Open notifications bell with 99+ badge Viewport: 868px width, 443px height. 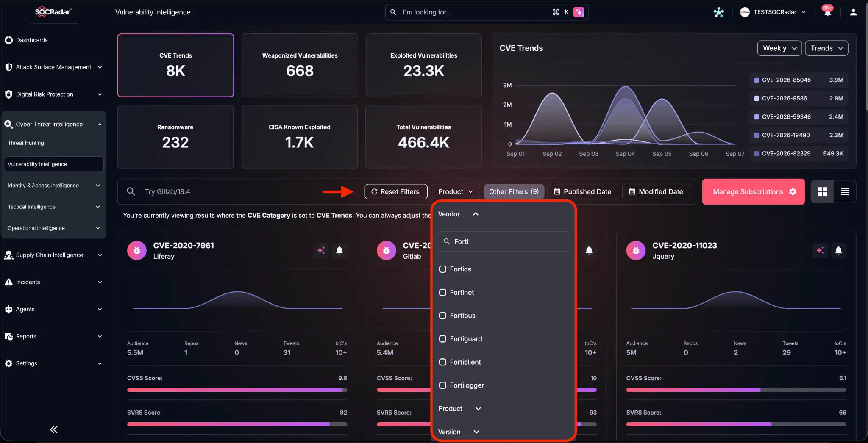(x=827, y=11)
